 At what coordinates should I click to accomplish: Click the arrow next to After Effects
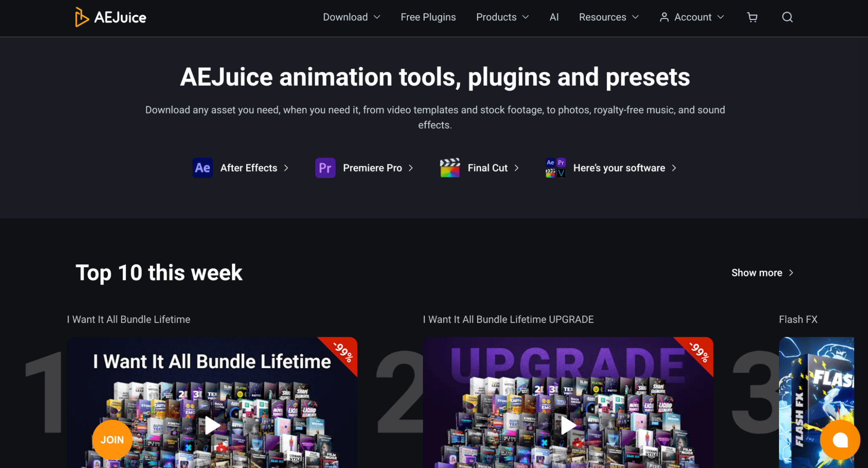point(286,168)
